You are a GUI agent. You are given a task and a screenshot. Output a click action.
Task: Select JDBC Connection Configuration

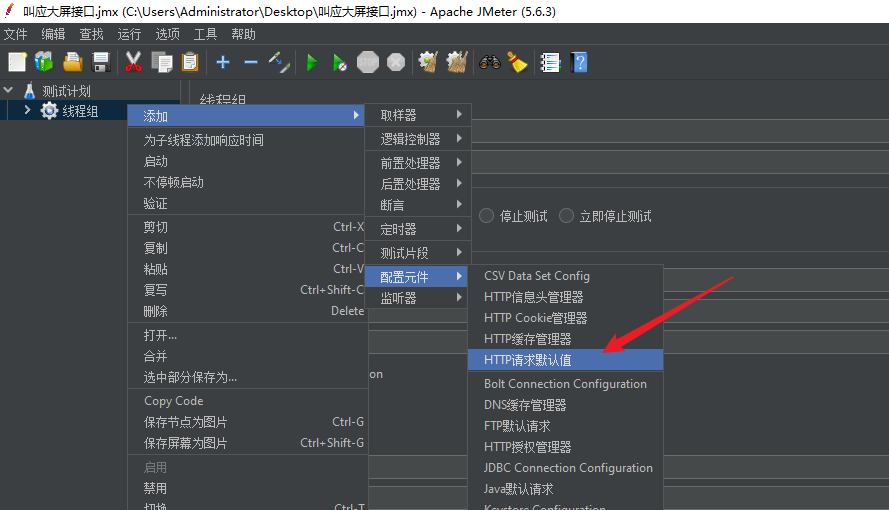click(565, 468)
